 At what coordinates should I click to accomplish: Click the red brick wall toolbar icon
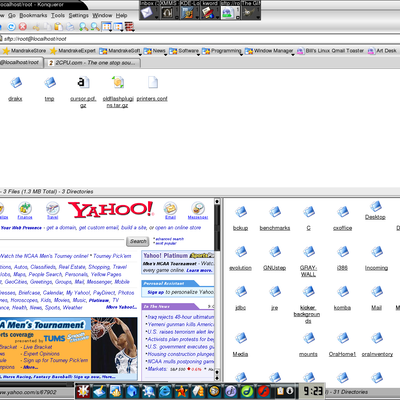[x=129, y=27]
